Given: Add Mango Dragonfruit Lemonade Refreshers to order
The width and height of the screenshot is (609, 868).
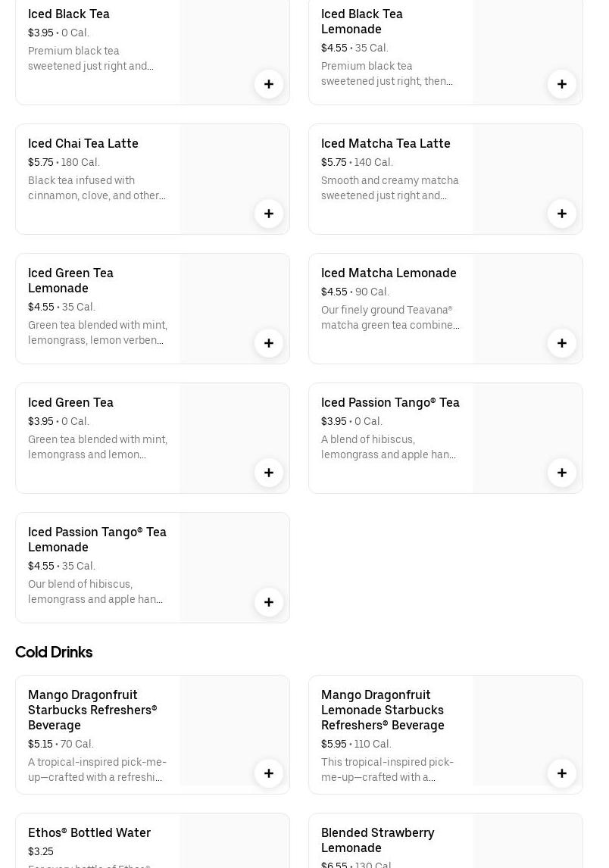Looking at the screenshot, I should (x=562, y=773).
